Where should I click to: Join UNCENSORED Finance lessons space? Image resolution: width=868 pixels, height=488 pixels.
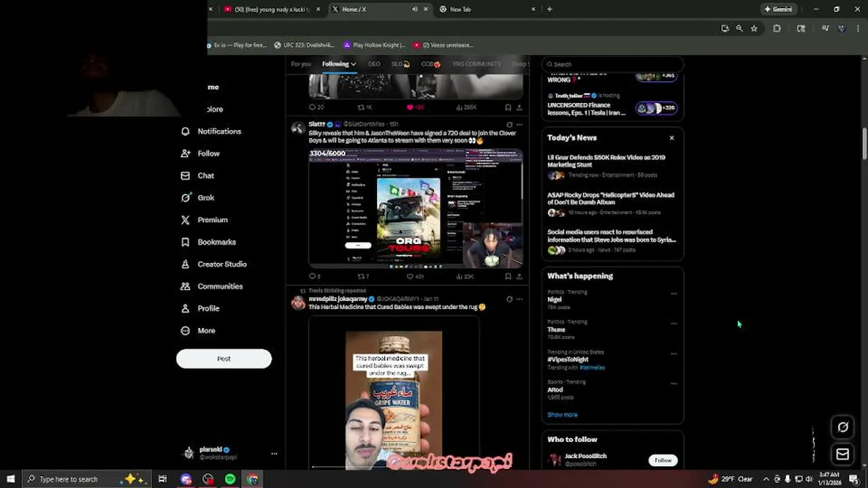point(656,108)
